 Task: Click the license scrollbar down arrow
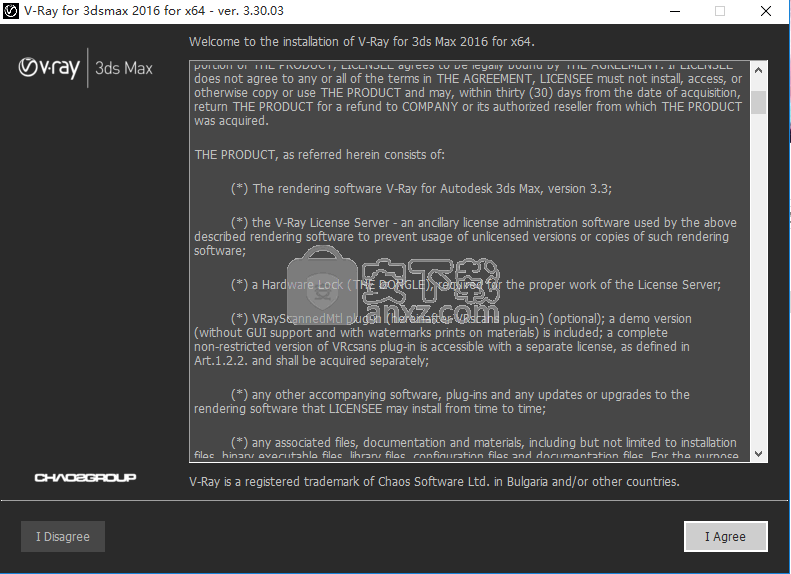click(x=758, y=453)
